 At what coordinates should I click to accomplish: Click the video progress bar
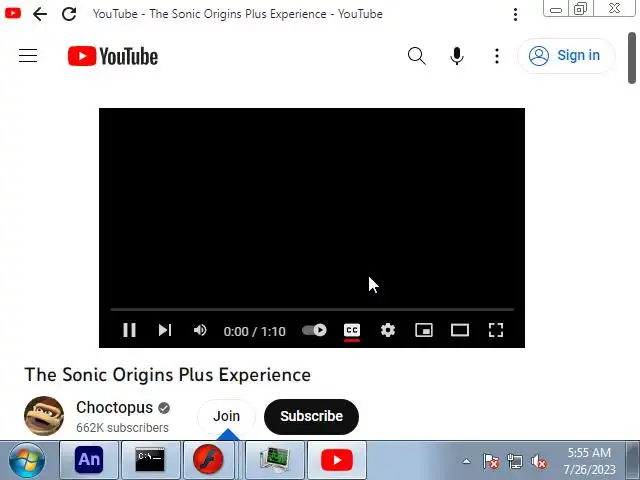312,310
